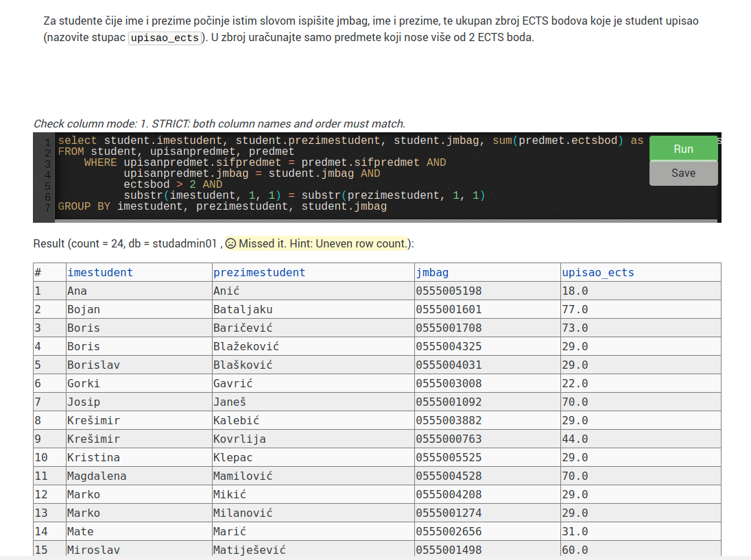
Task: Click ECTS value 44.0
Action: (x=641, y=439)
